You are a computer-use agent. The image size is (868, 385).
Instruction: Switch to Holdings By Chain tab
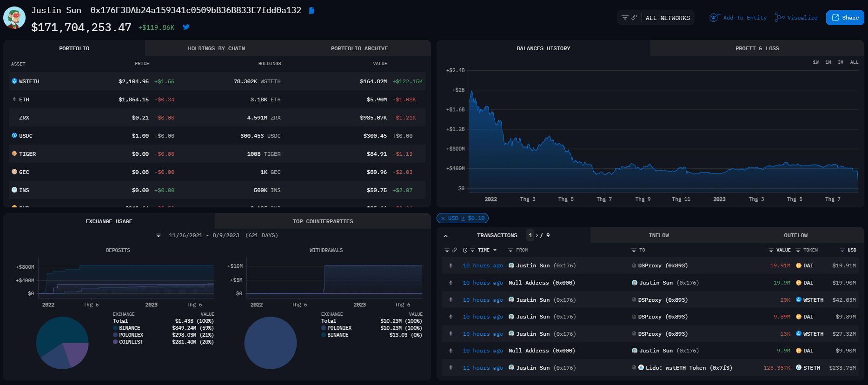pos(216,48)
